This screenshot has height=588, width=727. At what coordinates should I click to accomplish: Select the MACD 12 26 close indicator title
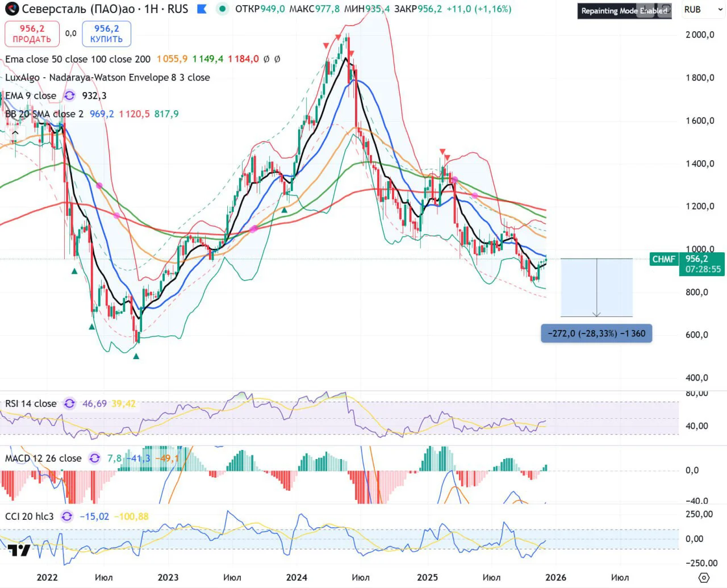43,458
